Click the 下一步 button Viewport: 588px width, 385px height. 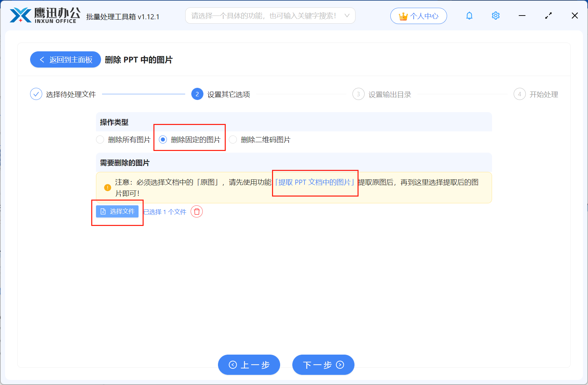(x=323, y=365)
